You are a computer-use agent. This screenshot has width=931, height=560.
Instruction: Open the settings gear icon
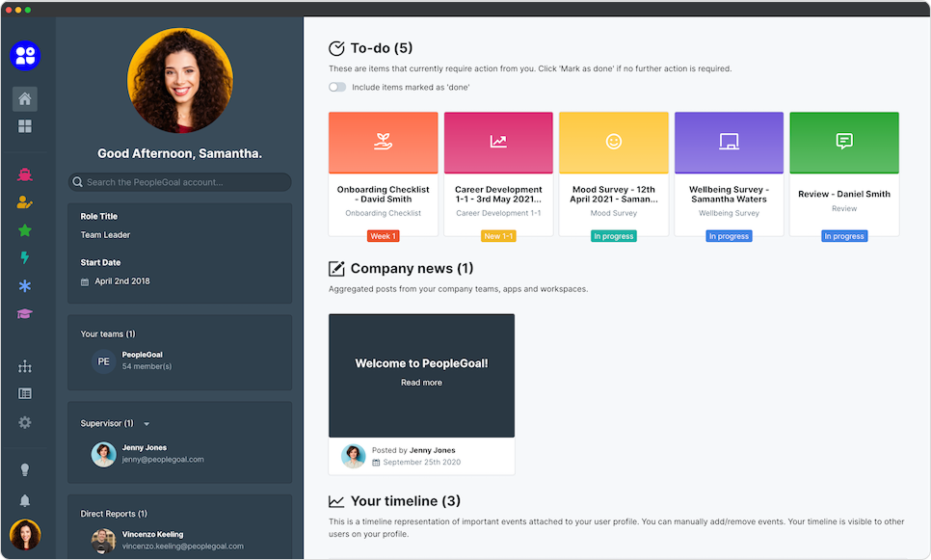(x=25, y=422)
